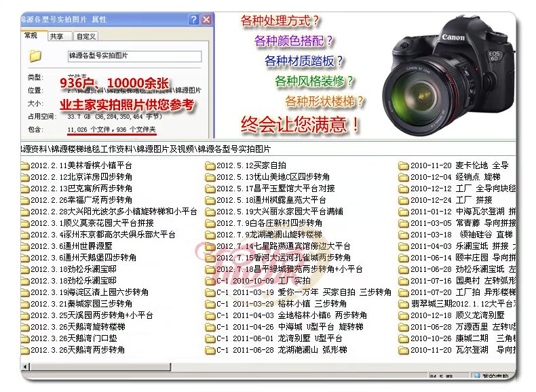Open folder icon 2012.2.12北京洋房四步转角
The width and height of the screenshot is (536, 392).
(x=25, y=178)
